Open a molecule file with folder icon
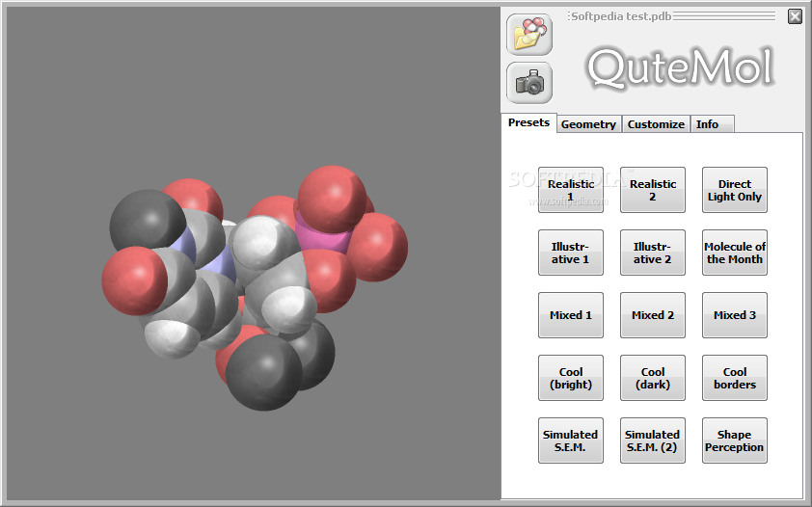Image resolution: width=812 pixels, height=507 pixels. tap(529, 35)
